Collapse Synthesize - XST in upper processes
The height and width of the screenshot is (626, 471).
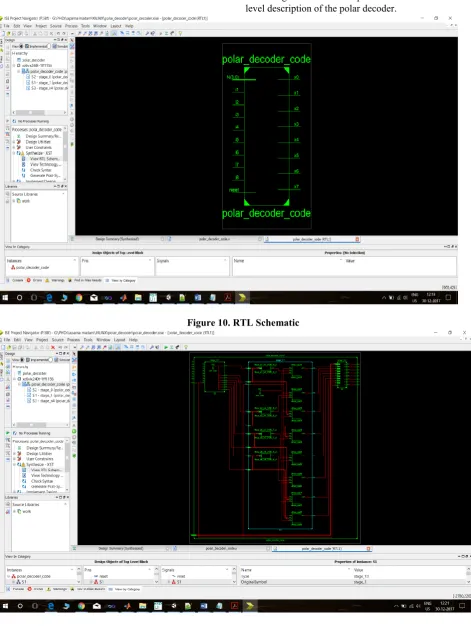14,153
